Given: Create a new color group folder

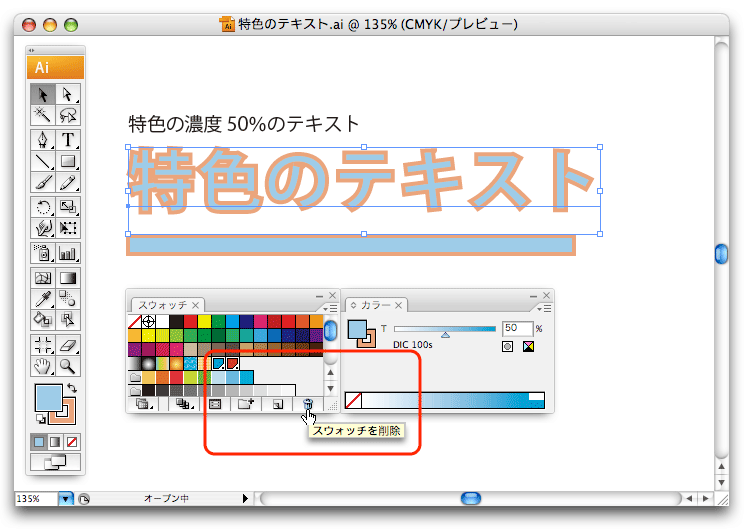Looking at the screenshot, I should click(245, 404).
